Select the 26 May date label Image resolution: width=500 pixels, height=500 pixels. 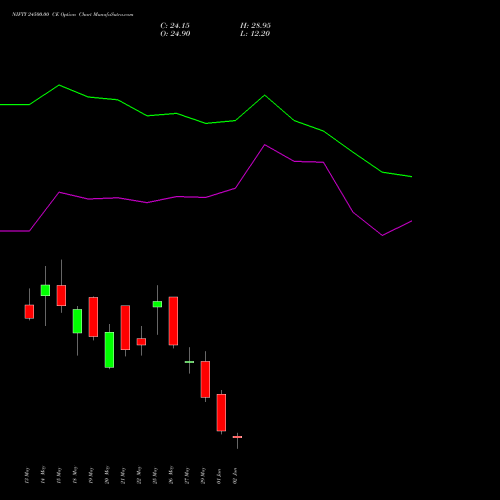(171, 475)
